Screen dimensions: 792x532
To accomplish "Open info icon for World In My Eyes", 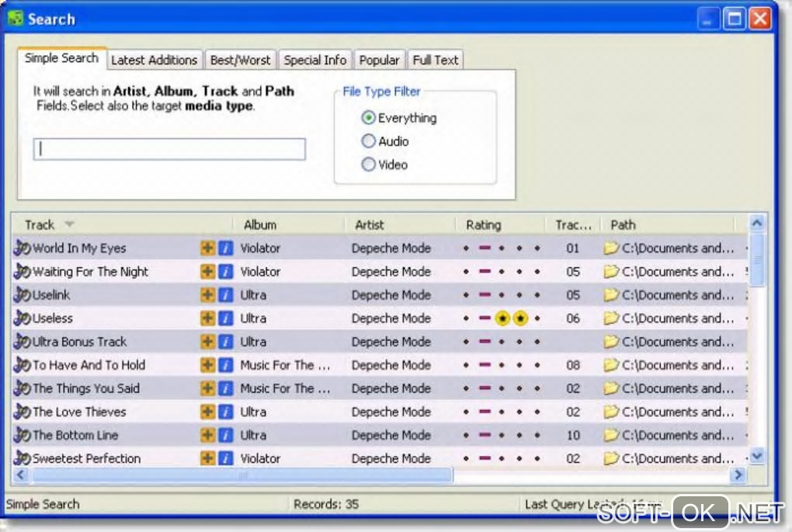I will click(x=225, y=248).
